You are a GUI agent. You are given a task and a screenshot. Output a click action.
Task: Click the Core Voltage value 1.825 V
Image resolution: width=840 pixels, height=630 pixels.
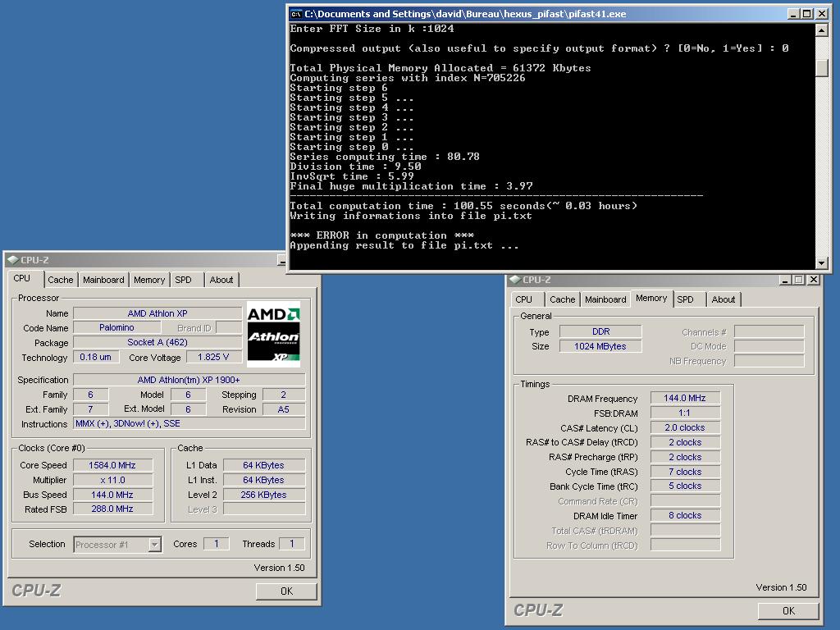pos(214,357)
